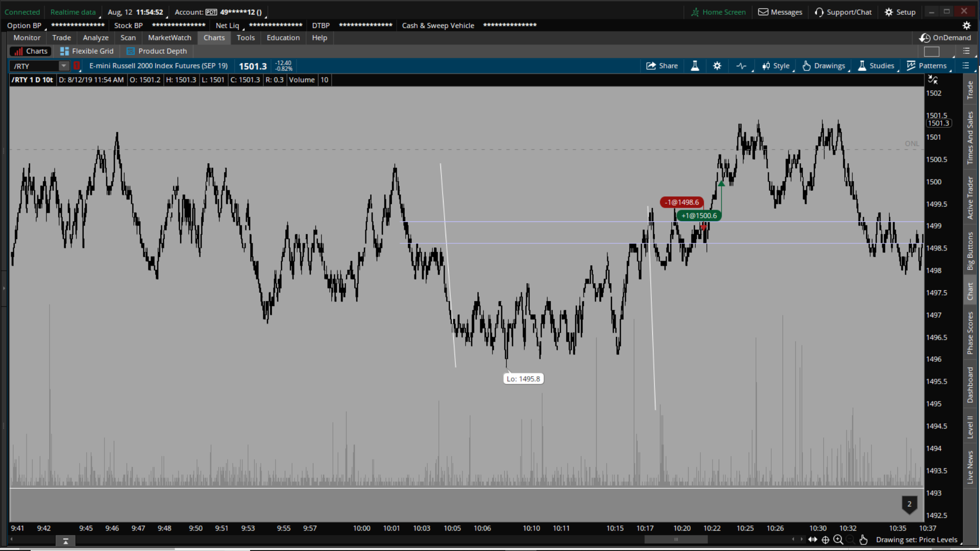The width and height of the screenshot is (980, 551).
Task: Open the Big Buttons side tab
Action: pos(970,251)
